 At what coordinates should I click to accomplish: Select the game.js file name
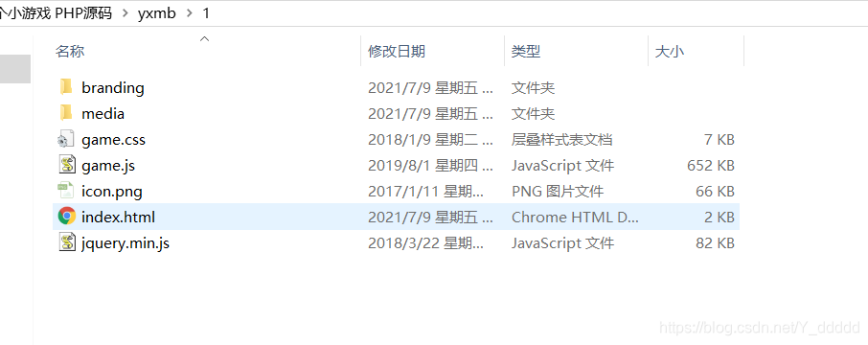(x=108, y=166)
